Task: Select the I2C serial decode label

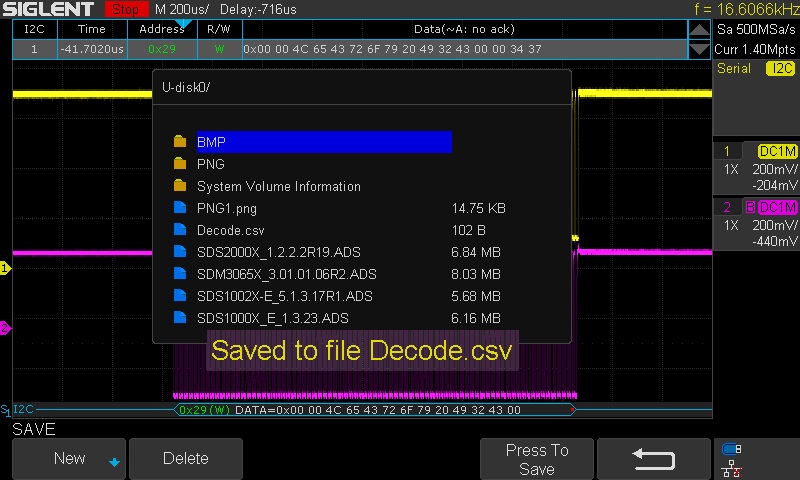Action: point(780,69)
